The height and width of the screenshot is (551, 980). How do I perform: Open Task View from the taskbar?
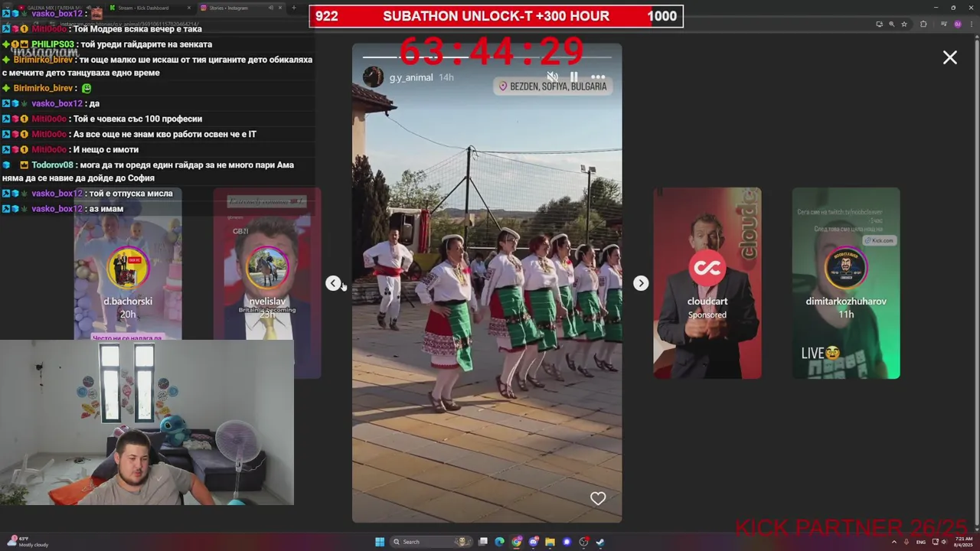tap(483, 542)
